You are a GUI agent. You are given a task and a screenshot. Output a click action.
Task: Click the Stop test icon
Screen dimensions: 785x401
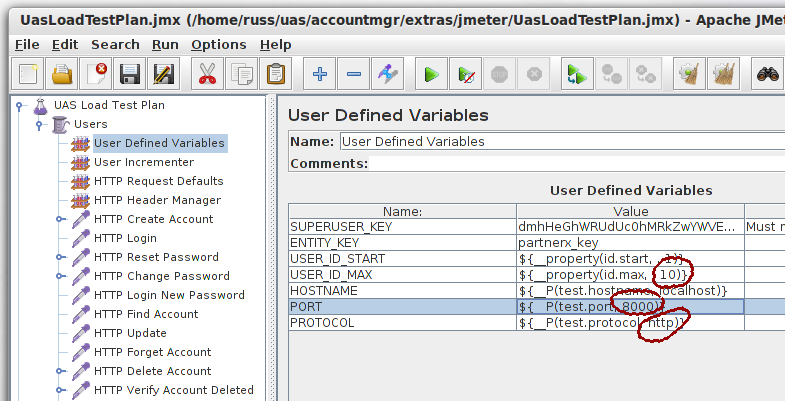point(500,74)
